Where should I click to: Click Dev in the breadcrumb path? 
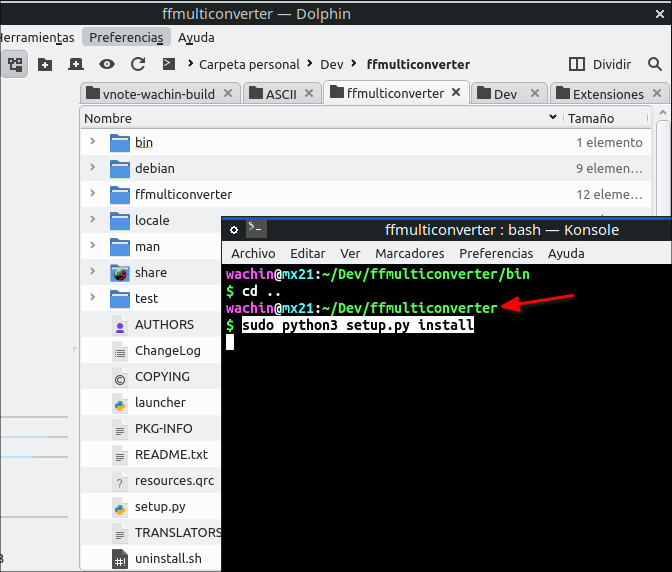332,64
